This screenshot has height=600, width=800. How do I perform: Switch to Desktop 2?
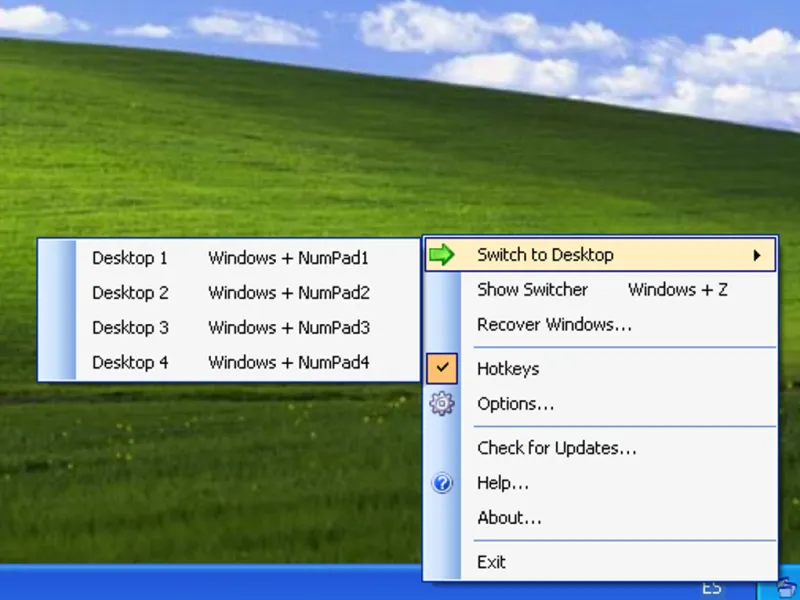tap(229, 292)
